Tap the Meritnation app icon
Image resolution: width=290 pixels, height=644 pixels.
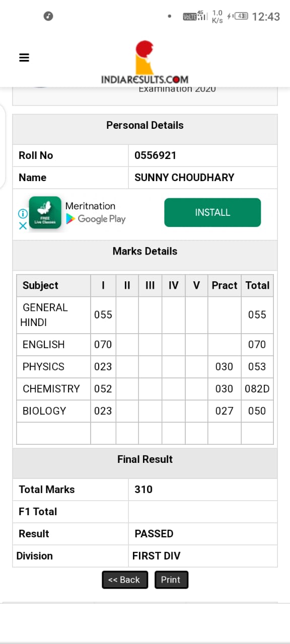pyautogui.click(x=45, y=212)
